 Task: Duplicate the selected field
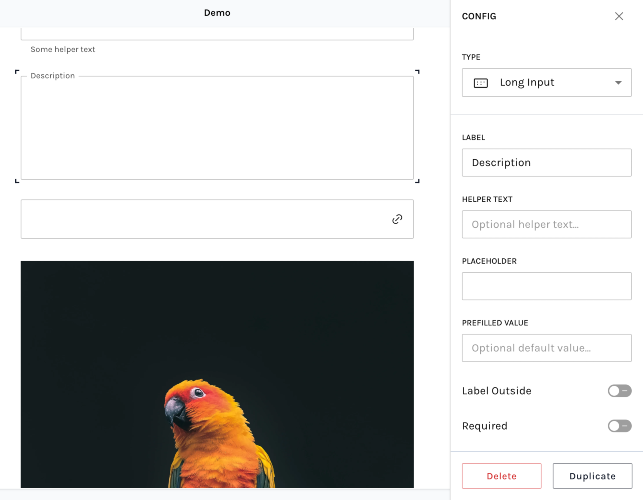593,476
